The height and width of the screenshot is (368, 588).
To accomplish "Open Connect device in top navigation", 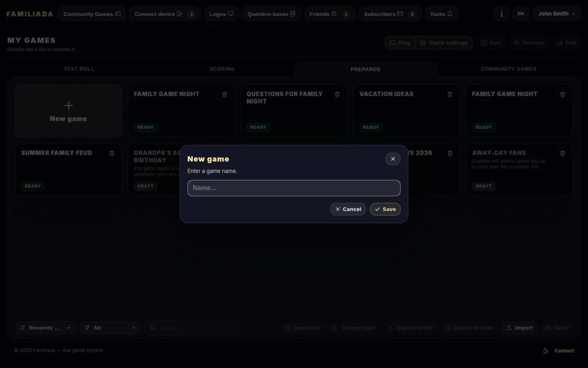I will [165, 14].
